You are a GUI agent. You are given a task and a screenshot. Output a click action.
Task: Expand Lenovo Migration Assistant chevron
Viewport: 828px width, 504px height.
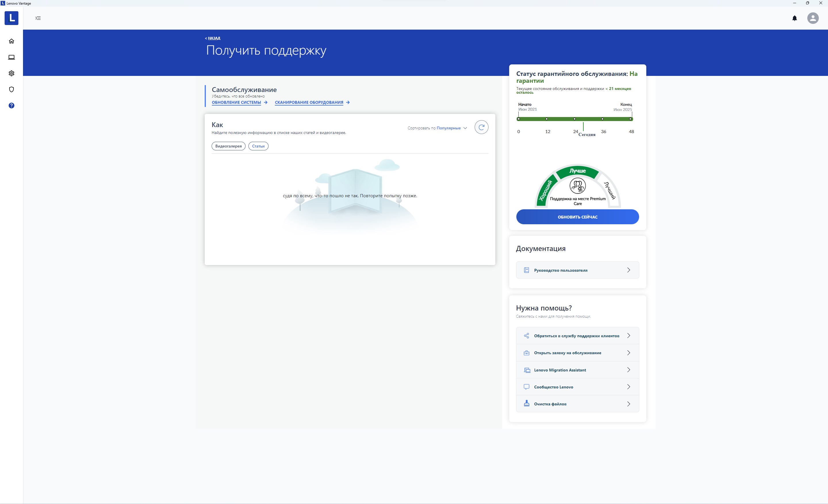tap(628, 370)
